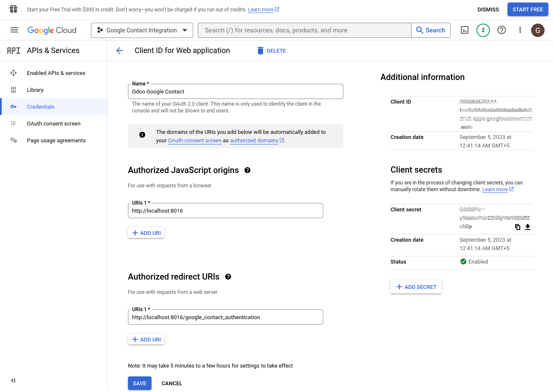Open the main navigation hamburger menu
This screenshot has height=392, width=553.
pos(14,30)
